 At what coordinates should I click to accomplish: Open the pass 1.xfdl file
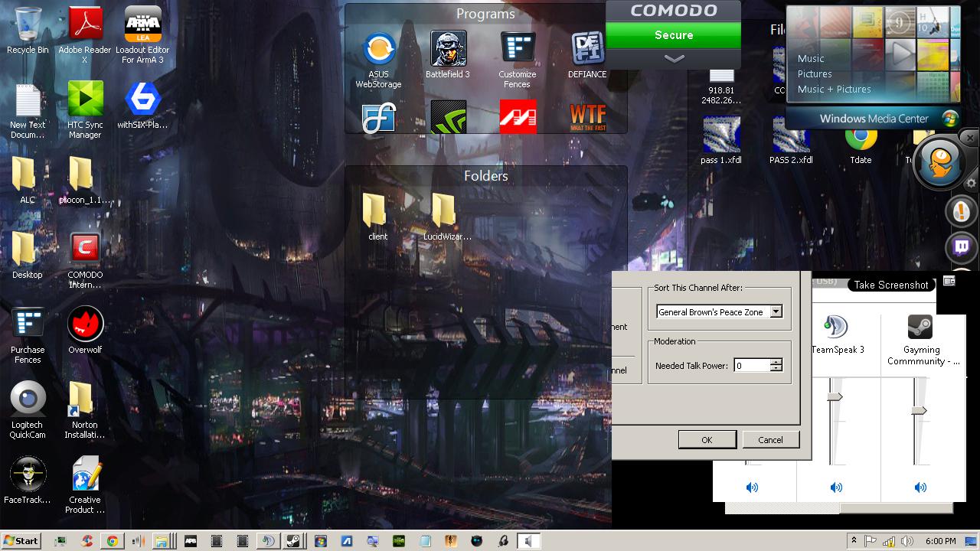point(720,140)
